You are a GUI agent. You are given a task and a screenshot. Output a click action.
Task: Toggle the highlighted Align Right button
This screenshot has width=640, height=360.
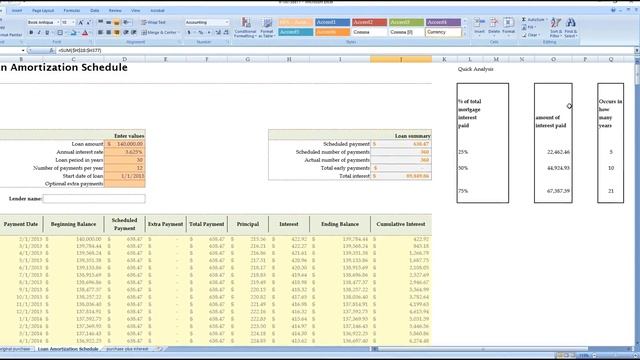tap(116, 32)
